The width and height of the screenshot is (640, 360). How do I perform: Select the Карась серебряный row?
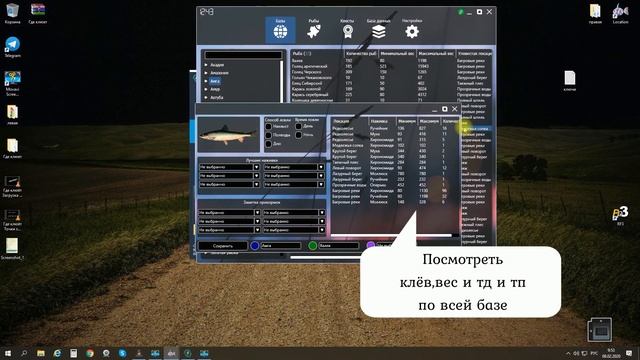tap(391, 95)
